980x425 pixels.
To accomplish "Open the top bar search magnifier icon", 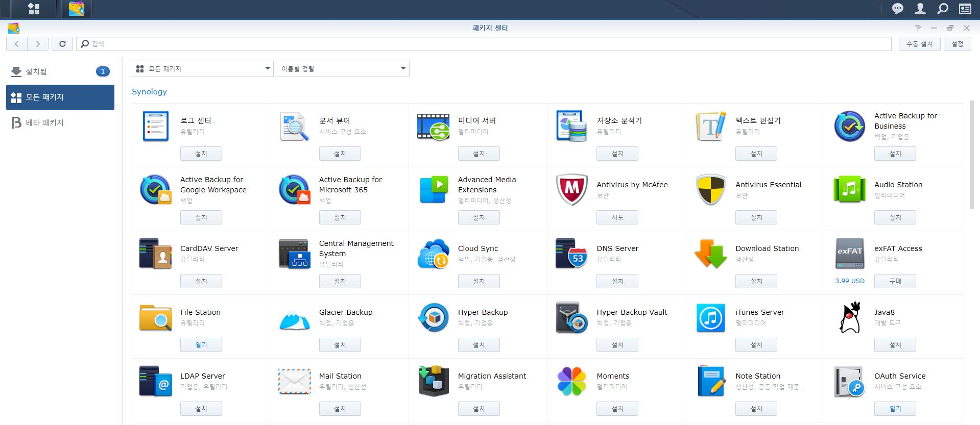I will coord(943,9).
